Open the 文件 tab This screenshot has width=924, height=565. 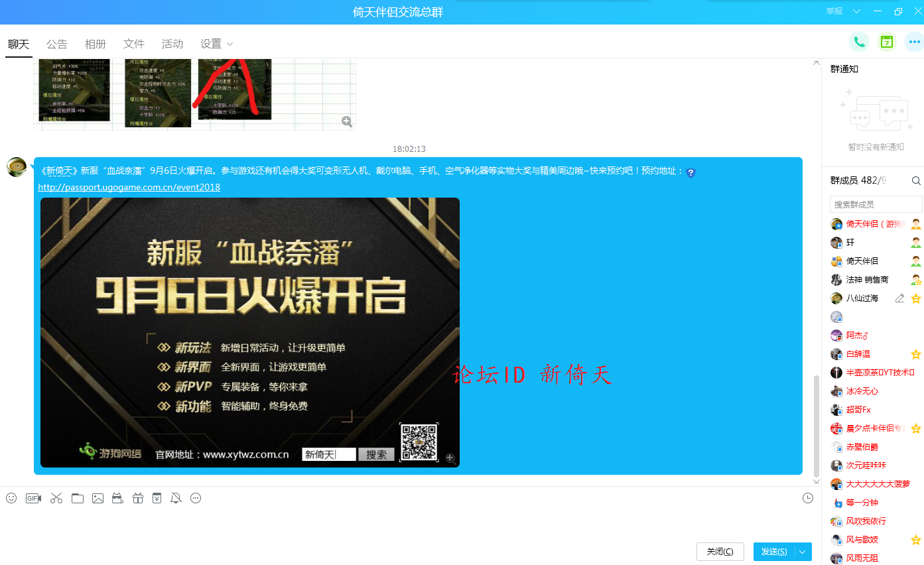point(134,44)
